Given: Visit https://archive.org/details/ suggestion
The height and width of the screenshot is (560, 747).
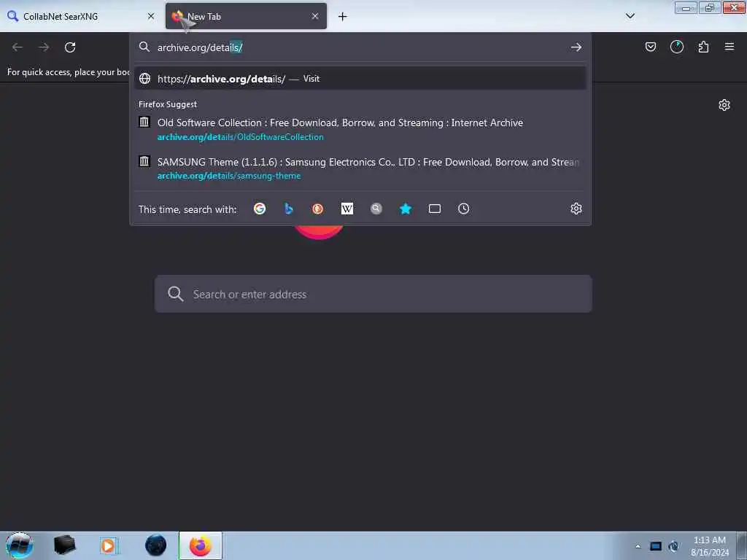Looking at the screenshot, I should click(x=360, y=79).
